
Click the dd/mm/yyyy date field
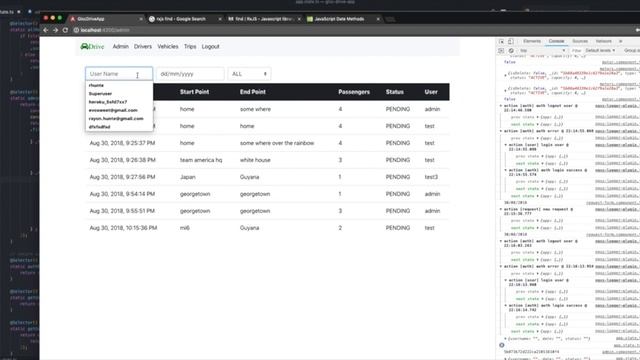click(190, 74)
